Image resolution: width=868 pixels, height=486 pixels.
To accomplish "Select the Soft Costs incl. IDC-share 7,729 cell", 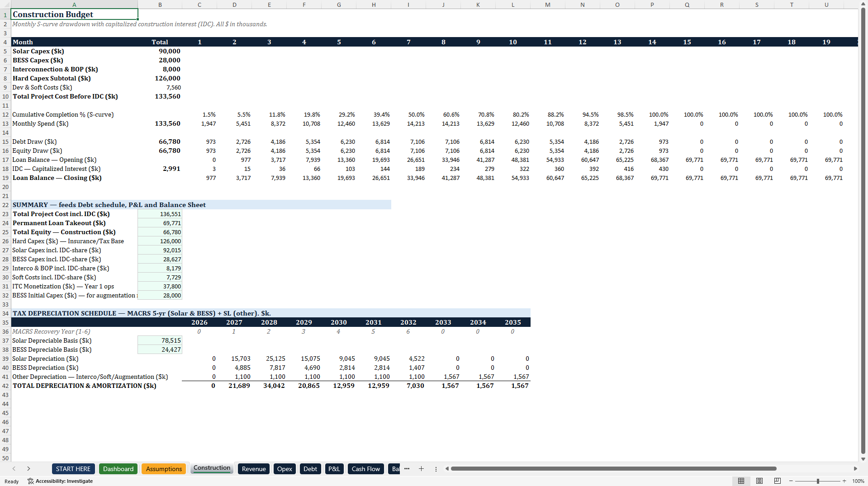I will [x=160, y=277].
